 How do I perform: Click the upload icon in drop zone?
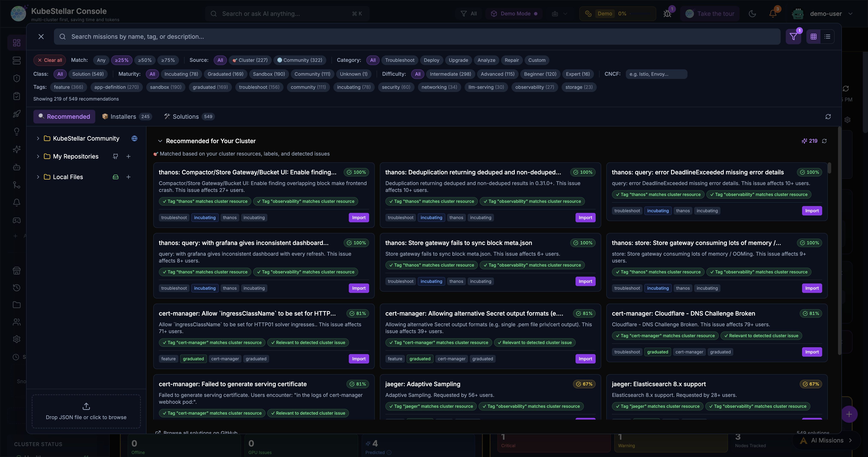86,406
